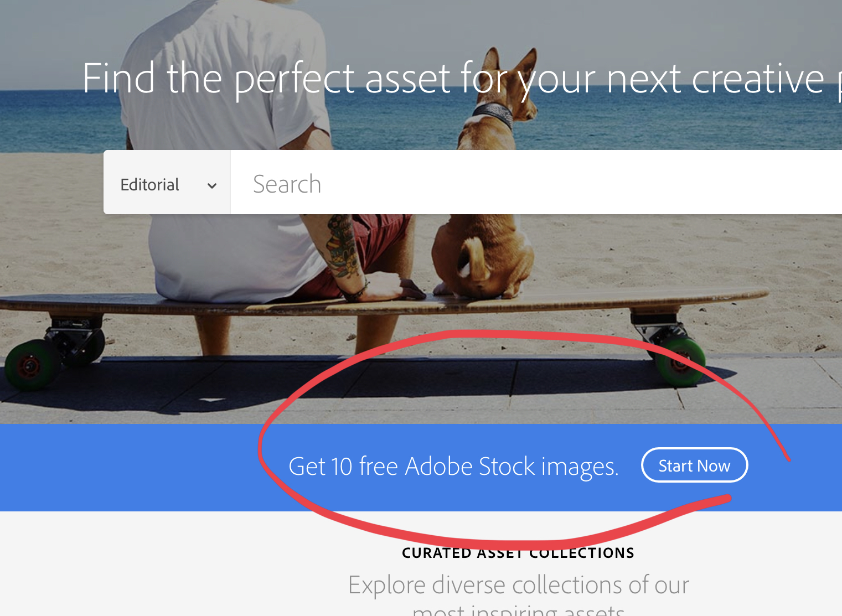Screen dimensions: 842x616
Task: Select the 'Get 10 free Adobe Stock images' text
Action: tap(453, 467)
